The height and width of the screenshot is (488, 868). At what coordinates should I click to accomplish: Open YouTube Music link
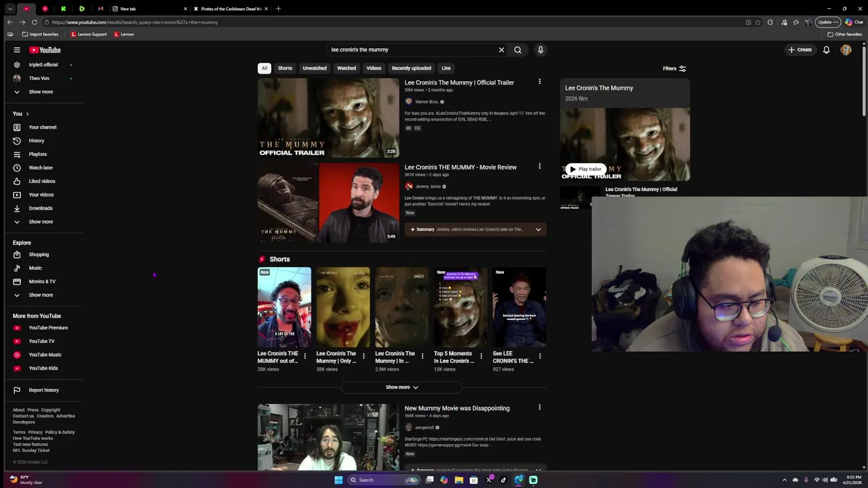pos(43,354)
